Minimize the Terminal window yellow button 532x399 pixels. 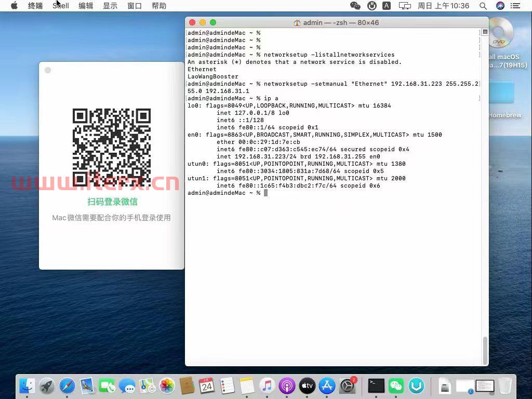[203, 22]
